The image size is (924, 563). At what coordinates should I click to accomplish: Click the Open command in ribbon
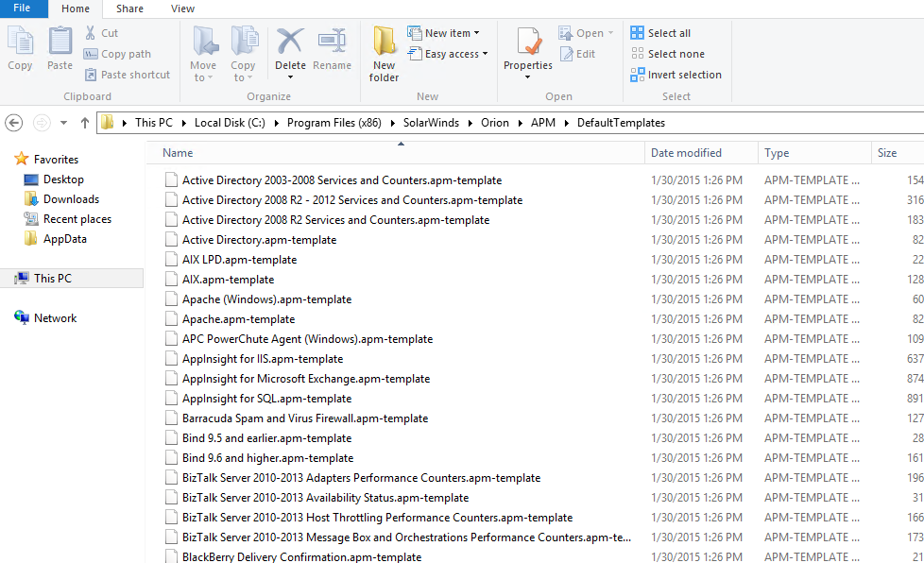click(582, 33)
